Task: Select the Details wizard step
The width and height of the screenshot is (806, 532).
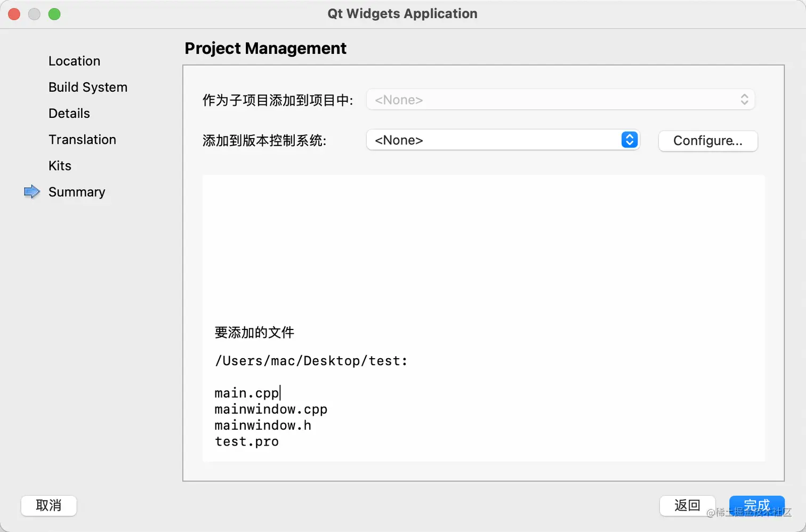Action: point(69,113)
